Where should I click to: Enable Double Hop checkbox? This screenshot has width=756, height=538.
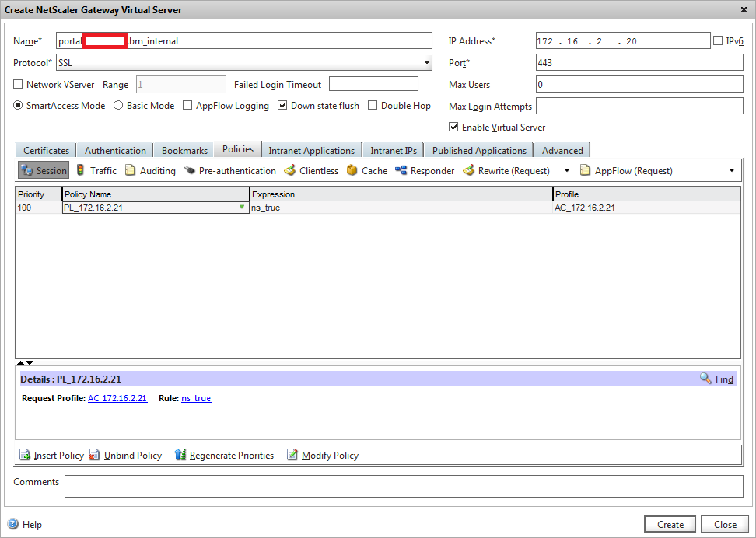click(x=373, y=105)
